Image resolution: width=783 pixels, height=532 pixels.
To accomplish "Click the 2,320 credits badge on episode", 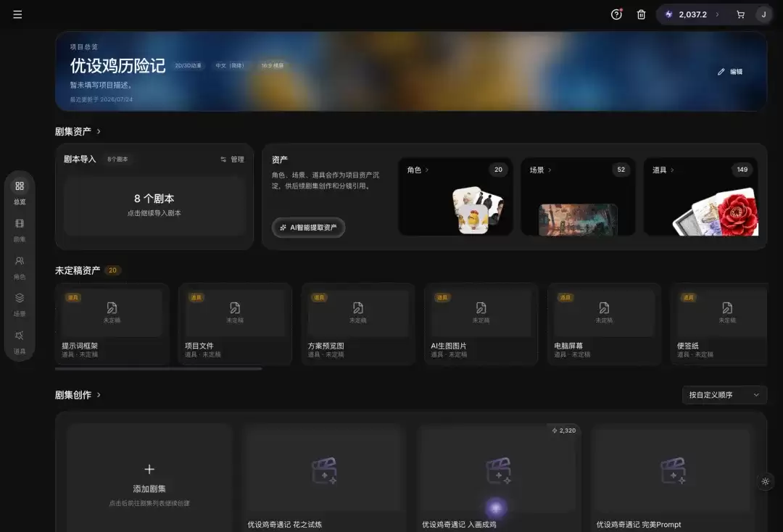I will point(564,431).
